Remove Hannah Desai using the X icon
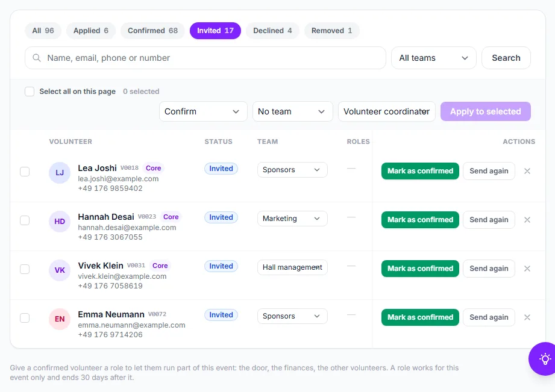 pos(527,220)
